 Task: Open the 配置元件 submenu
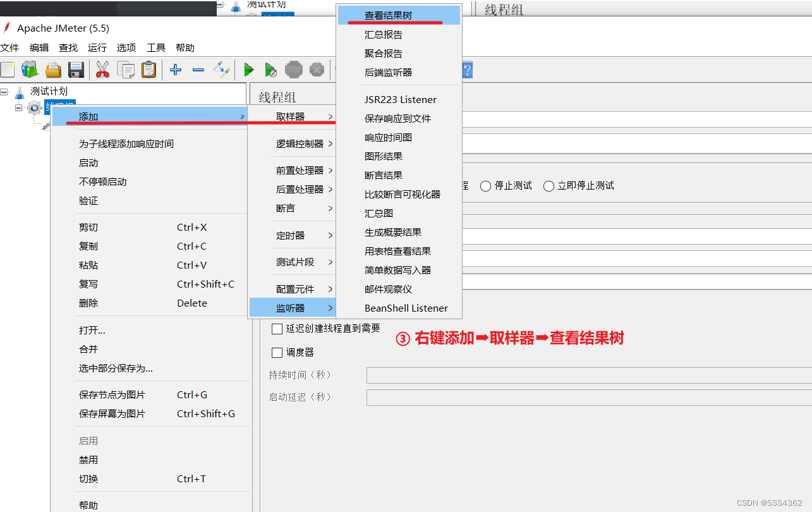[292, 290]
